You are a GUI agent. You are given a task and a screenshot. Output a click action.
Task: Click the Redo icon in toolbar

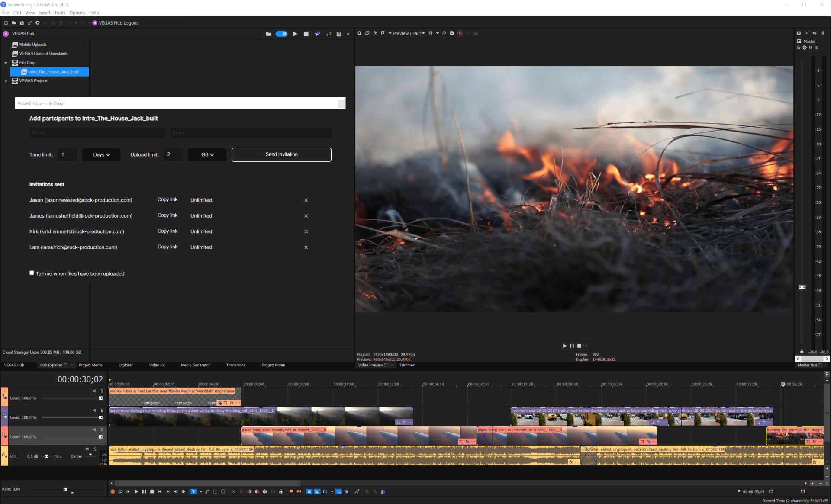(x=81, y=23)
